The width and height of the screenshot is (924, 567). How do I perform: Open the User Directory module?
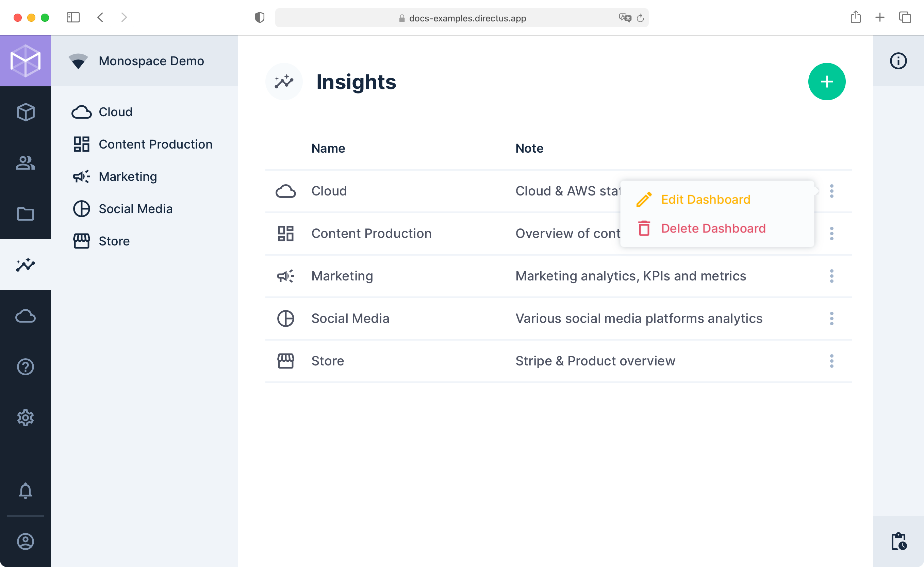pos(25,163)
